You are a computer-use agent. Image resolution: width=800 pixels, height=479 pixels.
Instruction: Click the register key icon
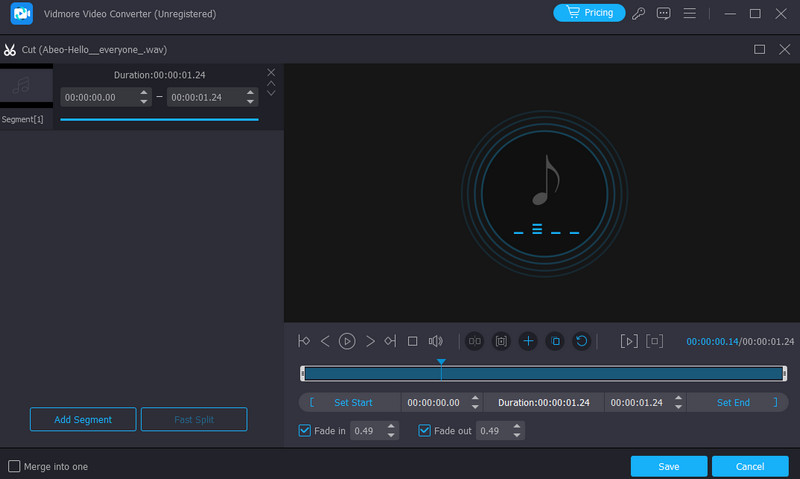point(640,14)
